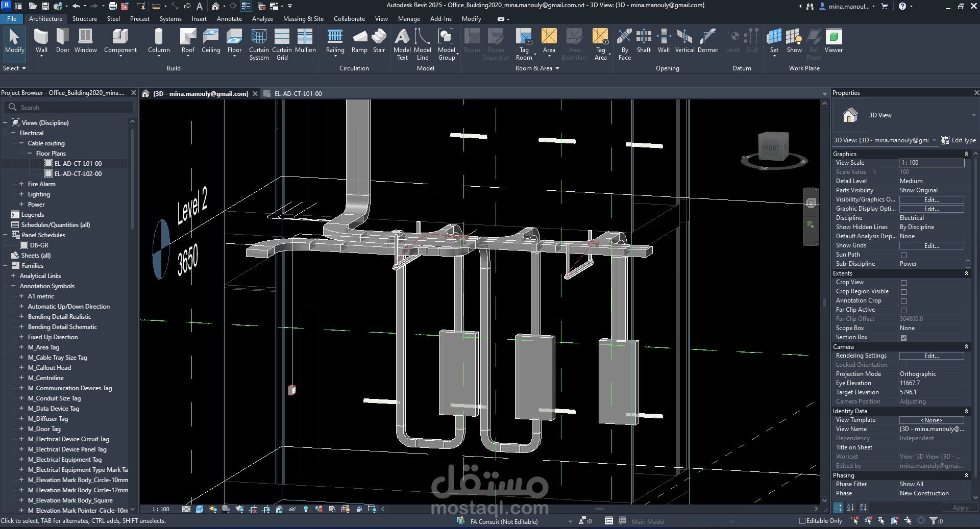
Task: Click Edit button for Show Grids
Action: 932,245
